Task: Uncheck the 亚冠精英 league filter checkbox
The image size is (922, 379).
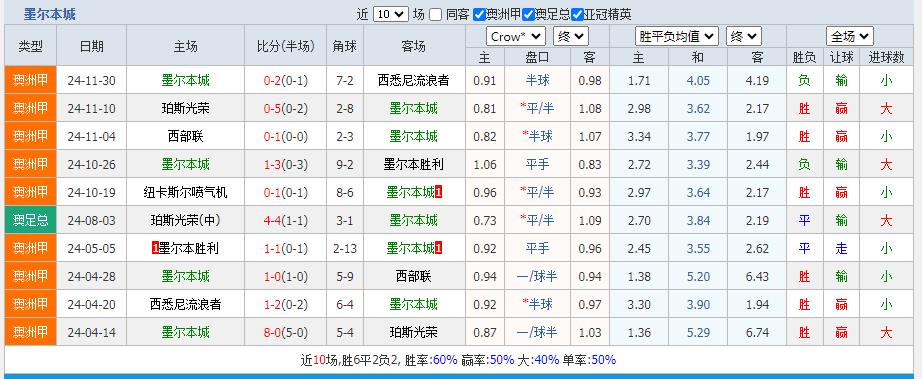Action: tap(577, 15)
